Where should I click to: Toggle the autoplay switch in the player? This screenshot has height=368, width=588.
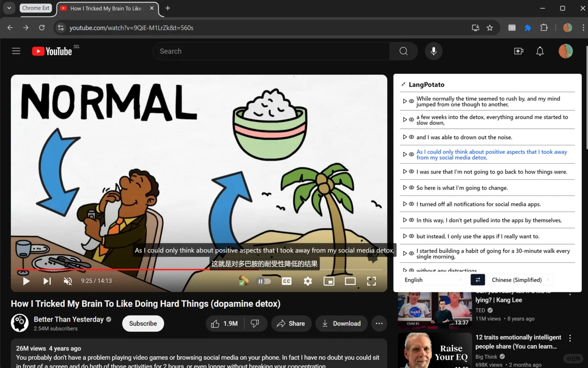[x=264, y=281]
